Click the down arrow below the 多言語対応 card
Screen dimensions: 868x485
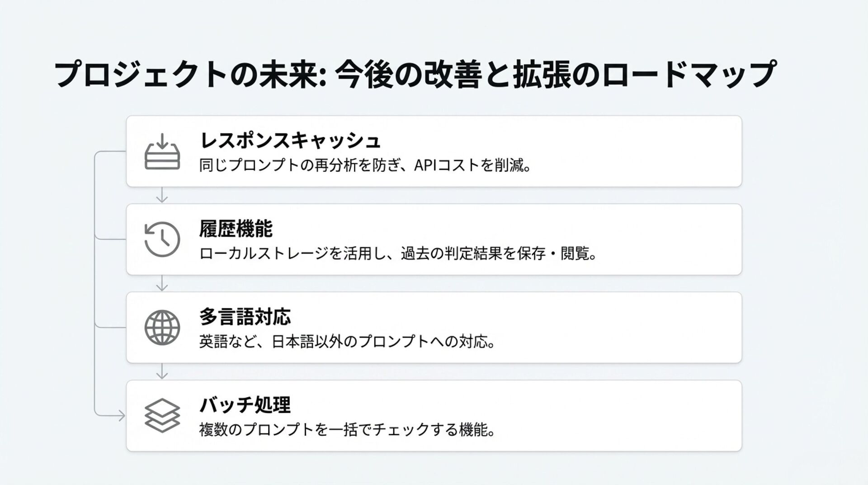pos(162,371)
